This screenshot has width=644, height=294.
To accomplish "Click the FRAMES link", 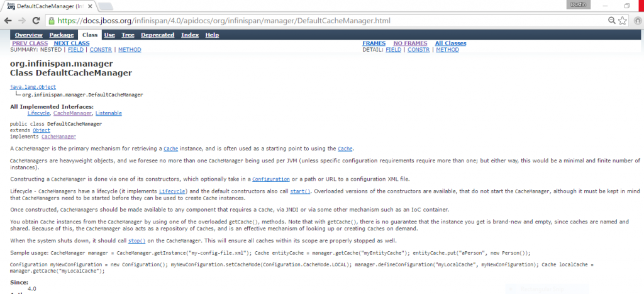I will [374, 43].
